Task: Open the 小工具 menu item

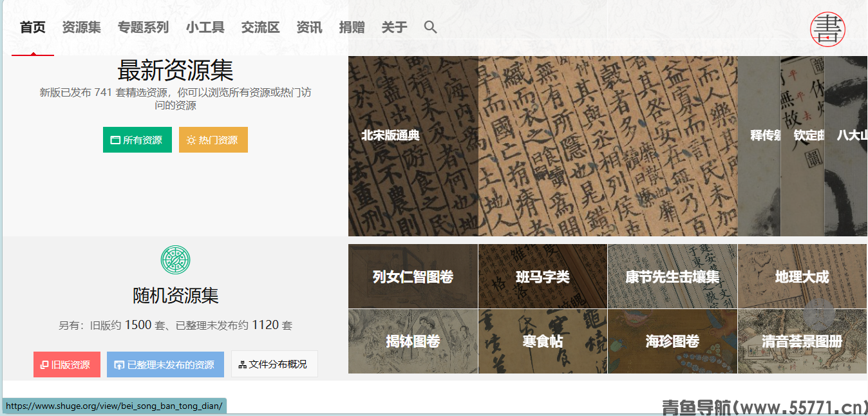Action: (205, 27)
